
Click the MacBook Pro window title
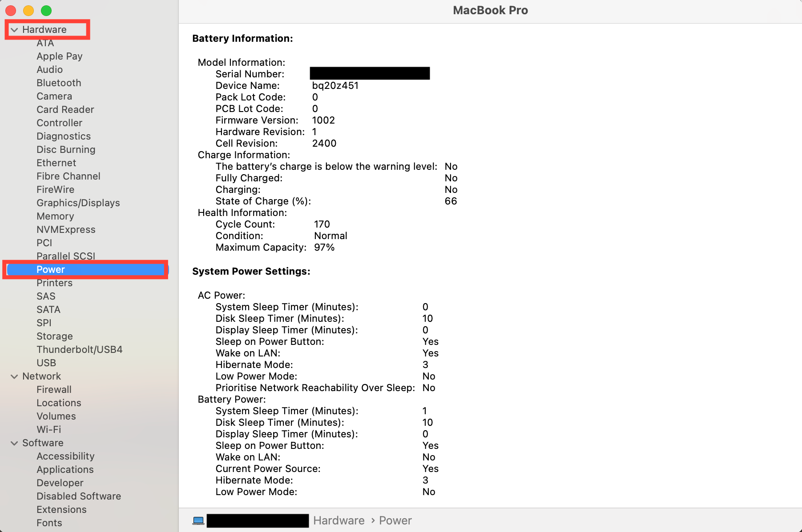(491, 10)
